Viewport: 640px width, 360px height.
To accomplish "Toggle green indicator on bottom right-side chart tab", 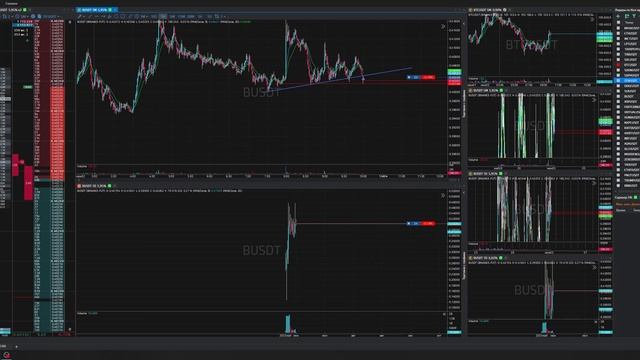I will [x=501, y=258].
